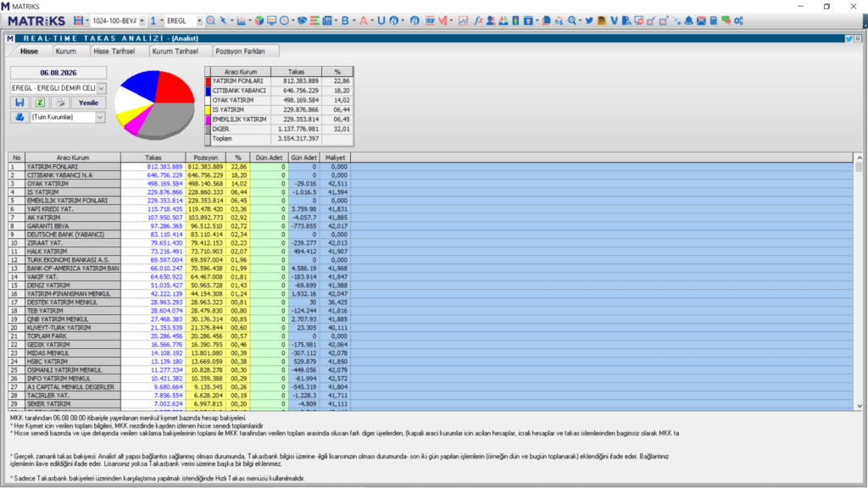Click the 06.08.2026 date field
Screen dimensions: 868x488
tap(58, 73)
